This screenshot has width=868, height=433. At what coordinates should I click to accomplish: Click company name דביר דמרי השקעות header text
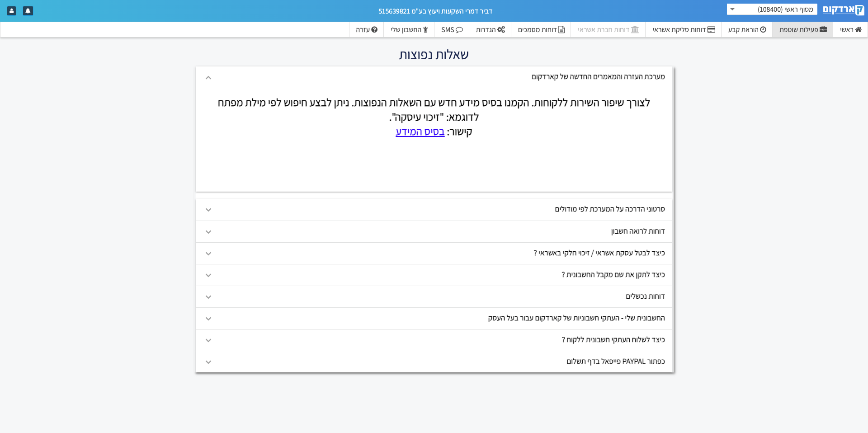coord(435,11)
